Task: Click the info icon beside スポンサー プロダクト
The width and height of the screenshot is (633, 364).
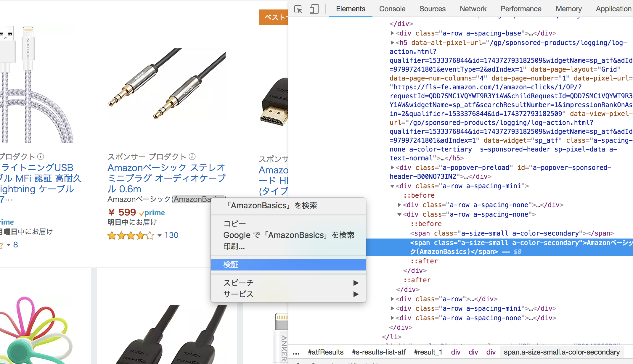Action: coord(192,157)
